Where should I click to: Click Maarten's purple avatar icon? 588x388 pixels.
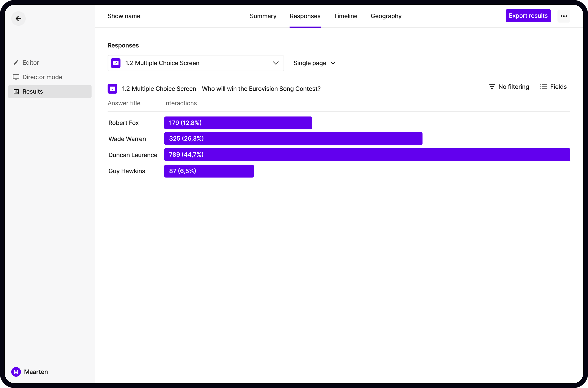pos(16,372)
